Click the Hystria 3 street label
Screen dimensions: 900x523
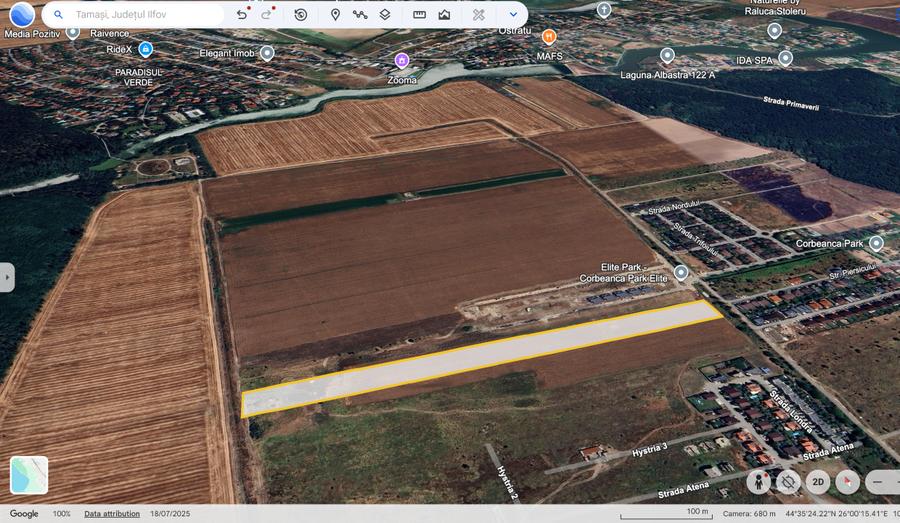click(650, 450)
